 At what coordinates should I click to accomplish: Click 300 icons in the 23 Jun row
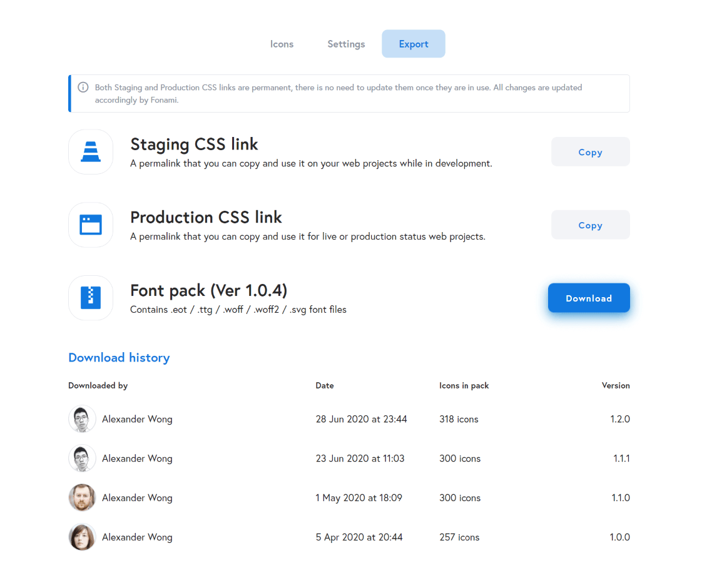460,459
